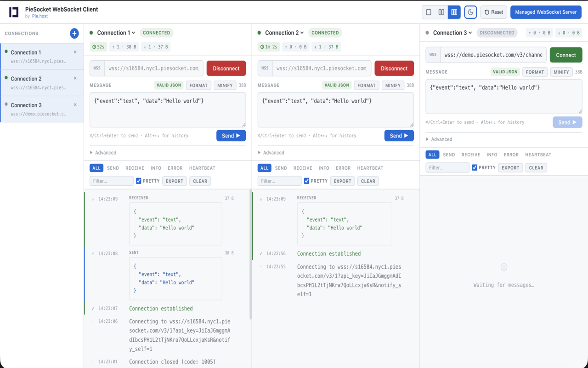Click Connection 3 message textarea
This screenshot has height=368, width=588.
[x=504, y=97]
